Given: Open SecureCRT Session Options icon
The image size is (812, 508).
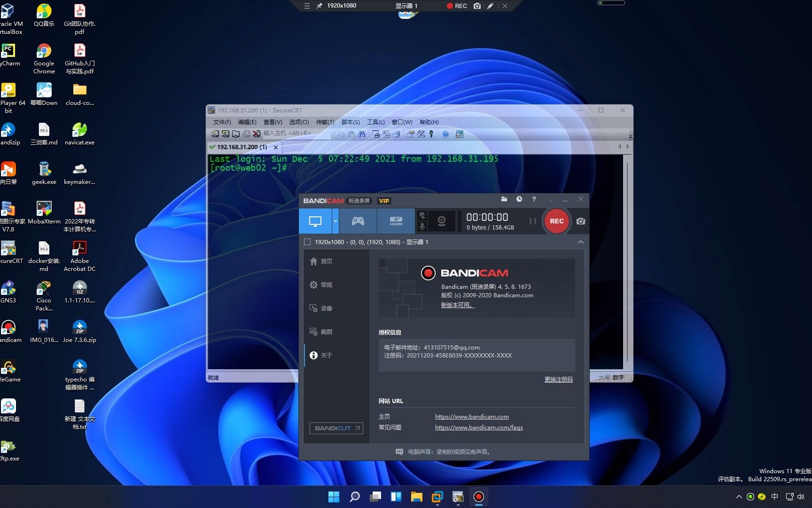Looking at the screenshot, I should (411, 134).
